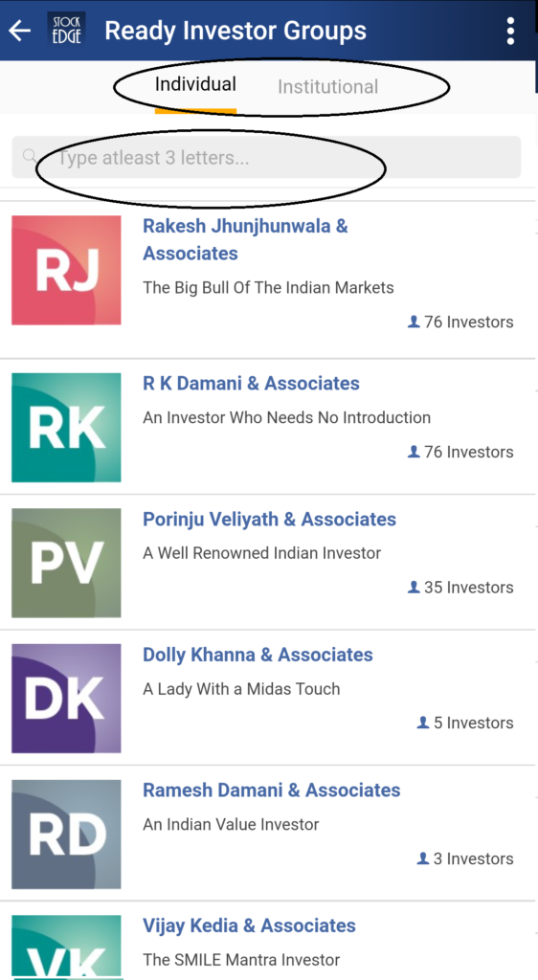
Task: Open the RD avatar tile
Action: (x=66, y=834)
